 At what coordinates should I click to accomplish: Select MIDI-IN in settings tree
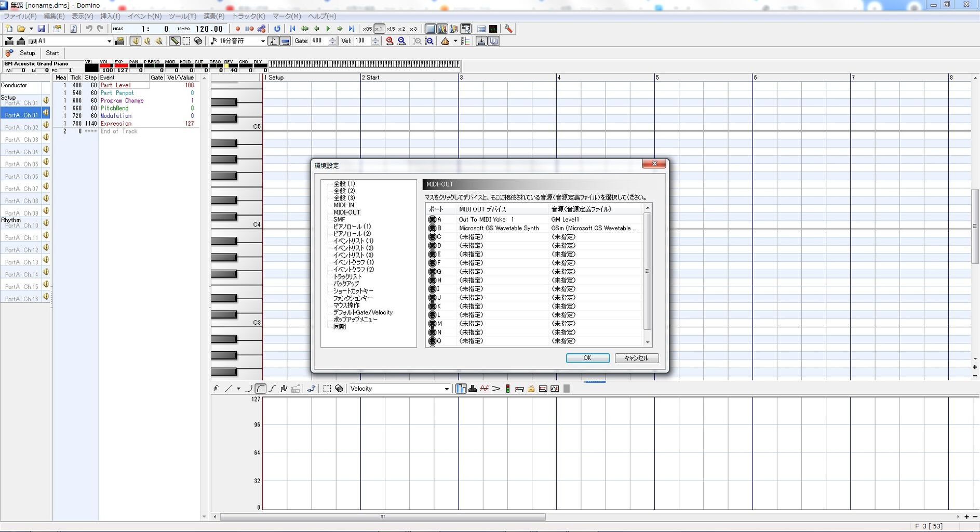[344, 205]
